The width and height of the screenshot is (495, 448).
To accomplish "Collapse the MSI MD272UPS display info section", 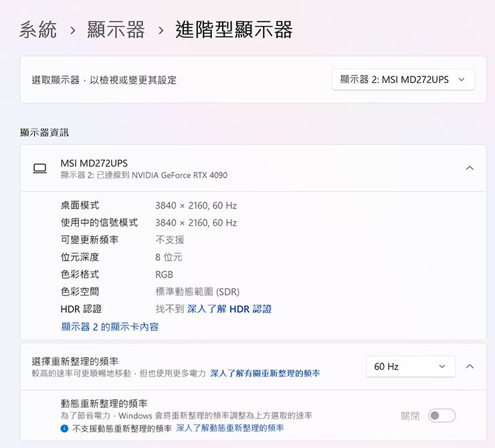I will tap(470, 168).
